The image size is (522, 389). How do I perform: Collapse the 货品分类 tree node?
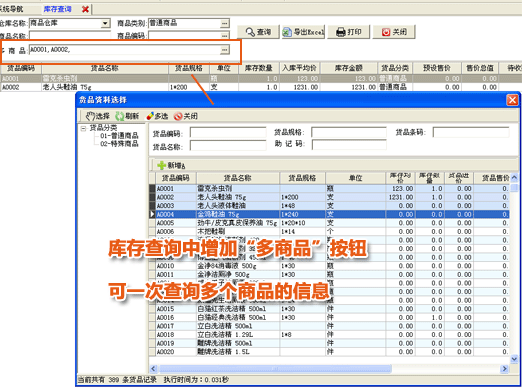pyautogui.click(x=83, y=128)
